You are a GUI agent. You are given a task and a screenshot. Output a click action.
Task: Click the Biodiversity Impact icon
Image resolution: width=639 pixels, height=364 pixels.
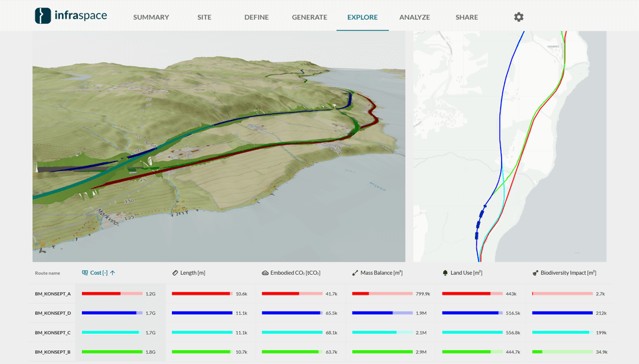click(x=536, y=273)
